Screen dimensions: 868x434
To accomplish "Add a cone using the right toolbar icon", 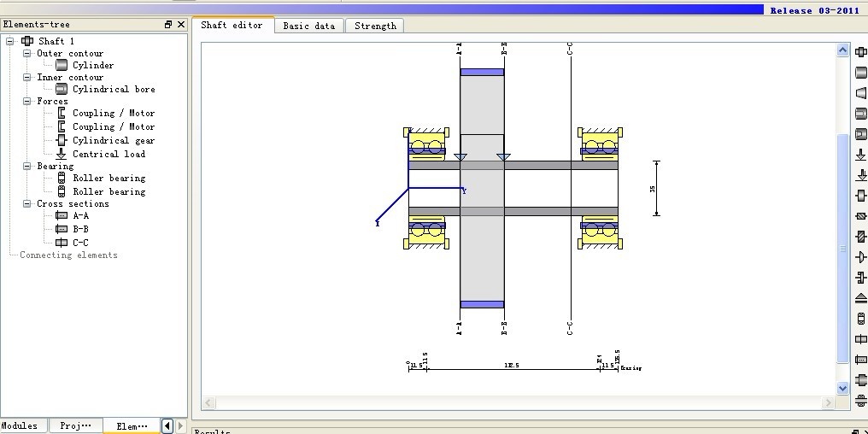I will [861, 93].
